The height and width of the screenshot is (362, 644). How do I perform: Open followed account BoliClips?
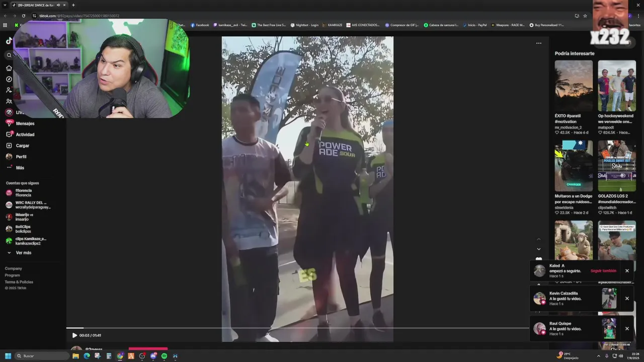[19, 229]
